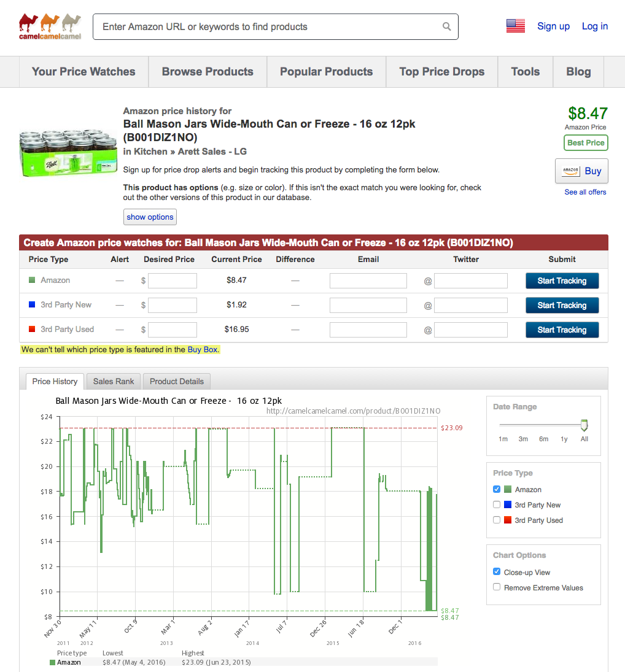
Task: Open Browse Products menu
Action: [208, 72]
